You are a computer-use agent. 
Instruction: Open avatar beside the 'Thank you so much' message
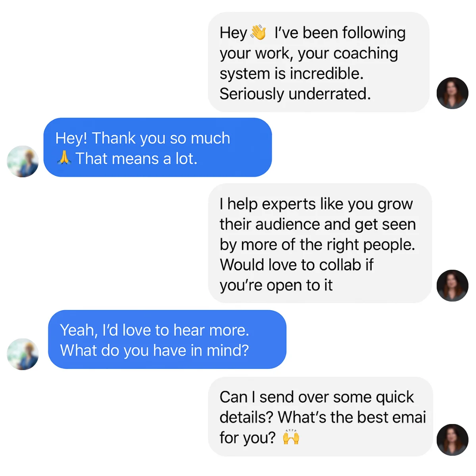point(23,161)
